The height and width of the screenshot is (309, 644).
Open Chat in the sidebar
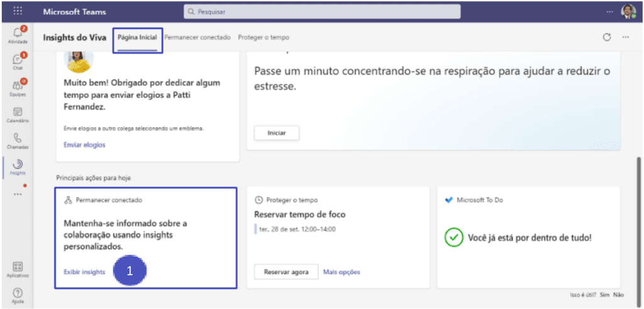point(18,61)
